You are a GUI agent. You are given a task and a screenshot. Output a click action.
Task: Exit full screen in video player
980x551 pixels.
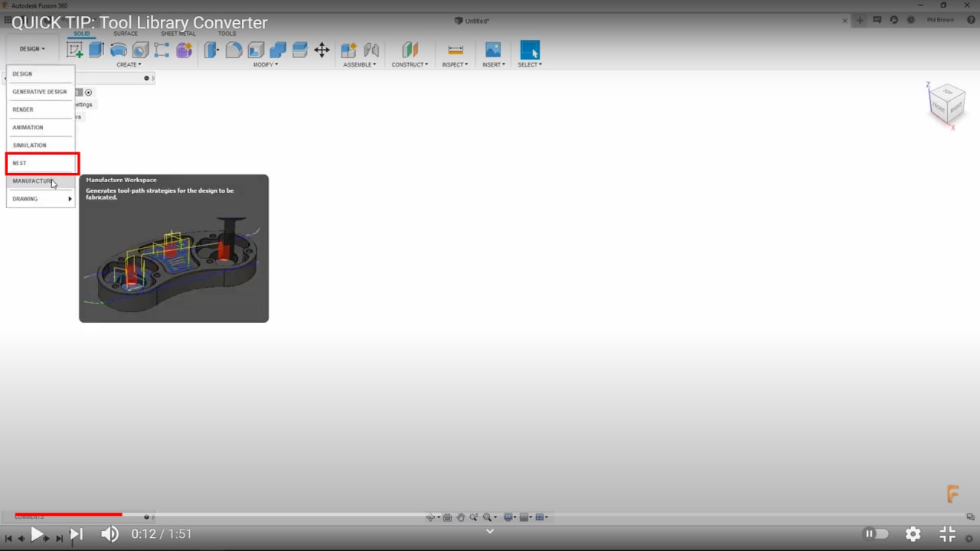[948, 534]
